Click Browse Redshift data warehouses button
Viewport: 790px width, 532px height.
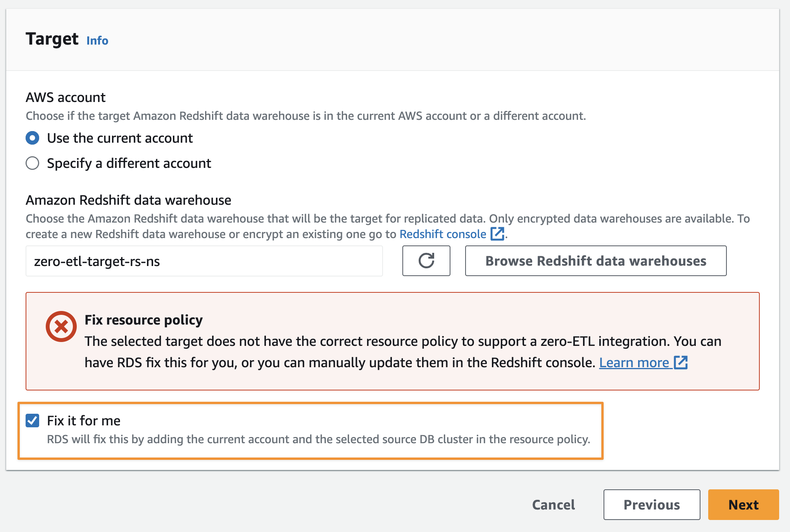595,261
